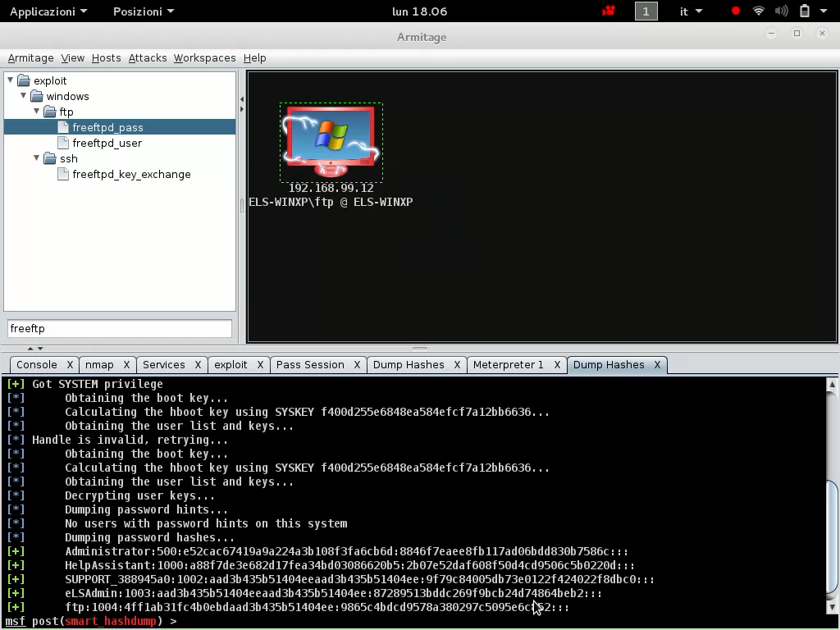
Task: Select the freeftpd_user module row
Action: [107, 143]
